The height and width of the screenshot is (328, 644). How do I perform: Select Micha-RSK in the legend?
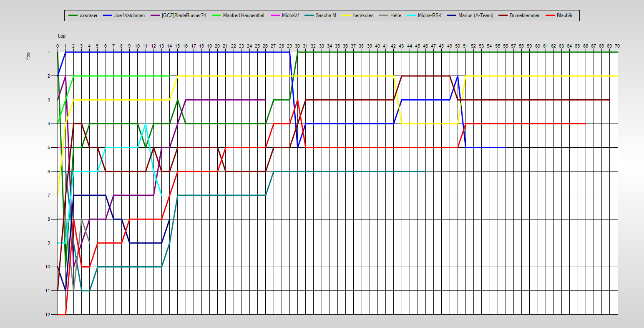coord(430,15)
